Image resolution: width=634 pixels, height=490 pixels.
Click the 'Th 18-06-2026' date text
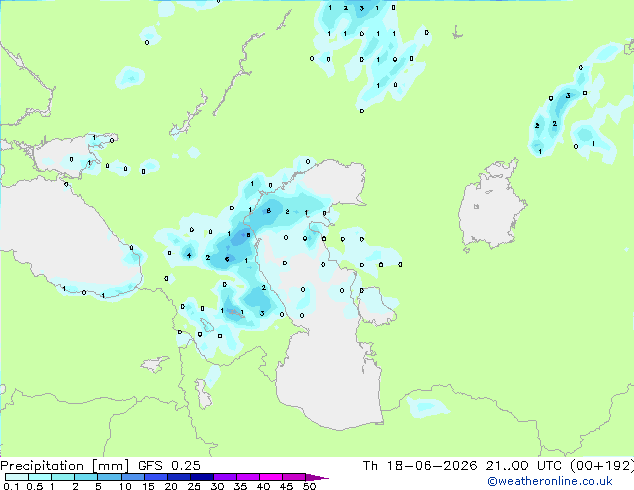420,466
